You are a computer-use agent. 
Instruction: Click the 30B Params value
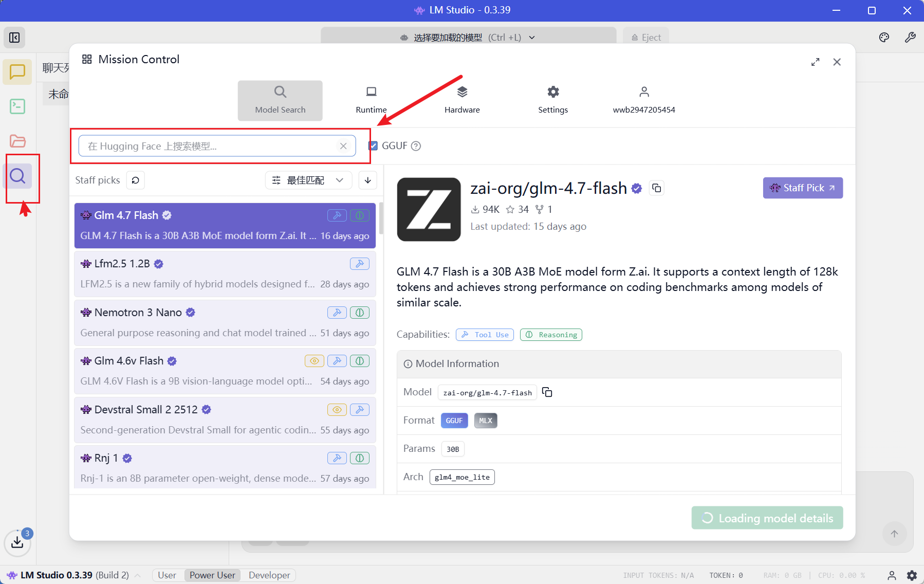click(453, 449)
